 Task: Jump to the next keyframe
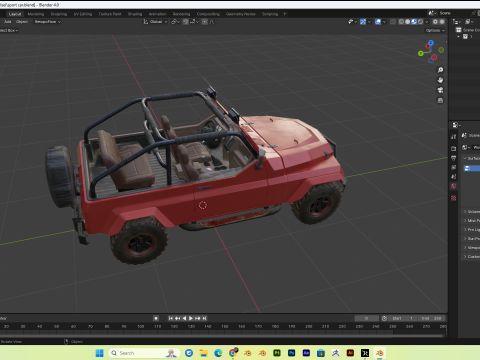198,318
